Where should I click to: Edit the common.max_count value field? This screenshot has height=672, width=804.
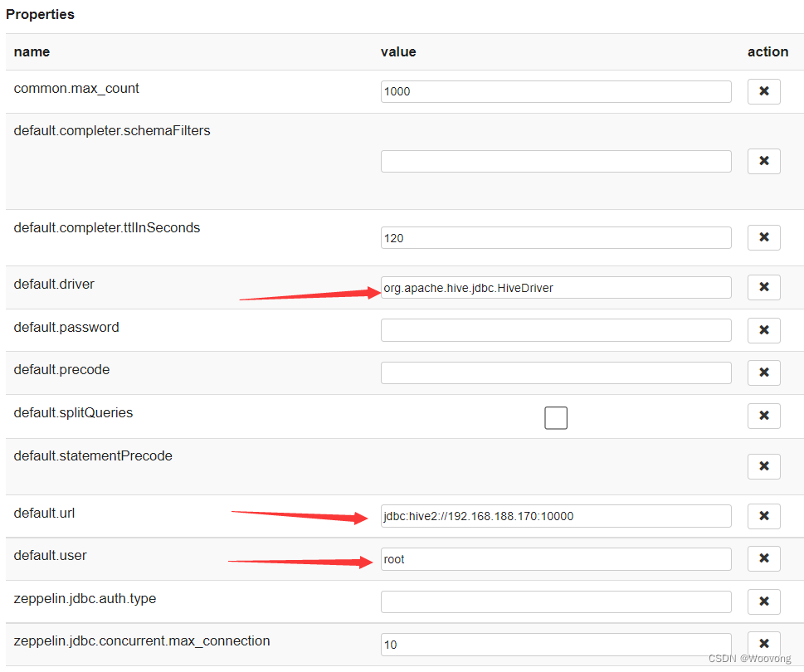(555, 91)
